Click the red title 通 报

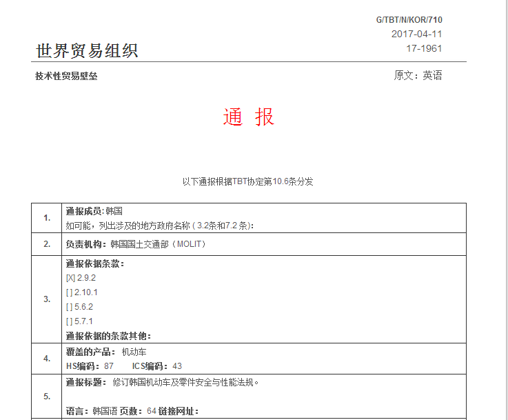249,117
